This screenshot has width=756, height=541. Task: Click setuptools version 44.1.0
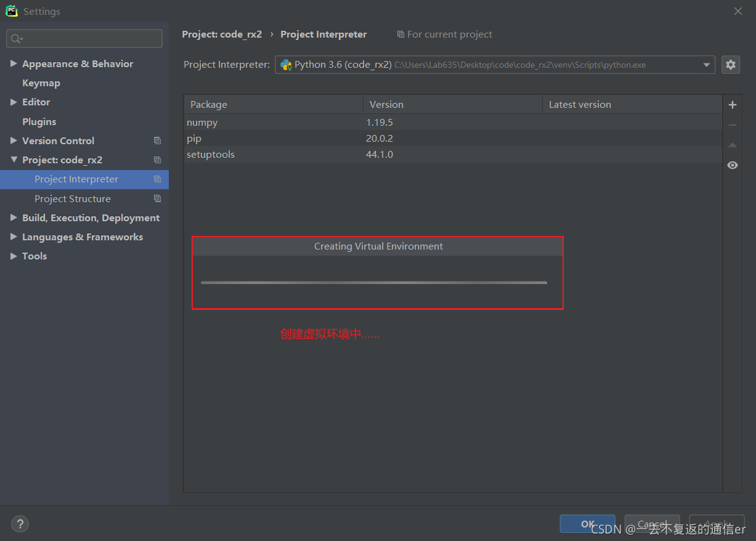point(380,155)
